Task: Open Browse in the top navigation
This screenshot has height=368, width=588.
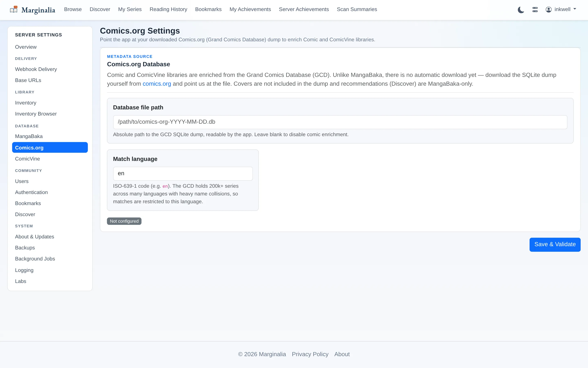Action: tap(73, 9)
